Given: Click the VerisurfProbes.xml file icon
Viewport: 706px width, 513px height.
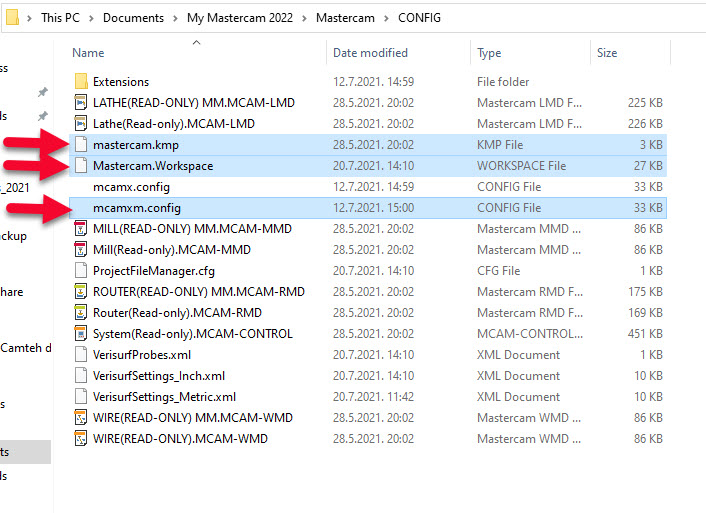Looking at the screenshot, I should click(81, 355).
